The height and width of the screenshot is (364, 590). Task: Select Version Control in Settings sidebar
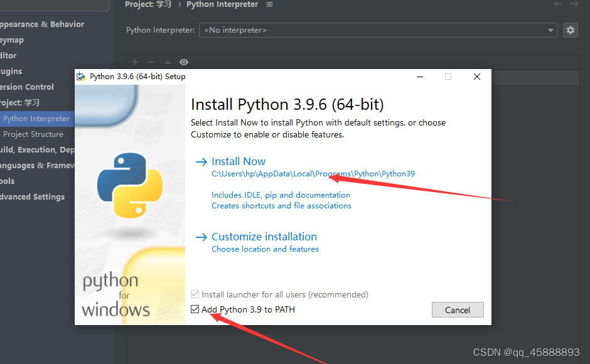click(27, 87)
